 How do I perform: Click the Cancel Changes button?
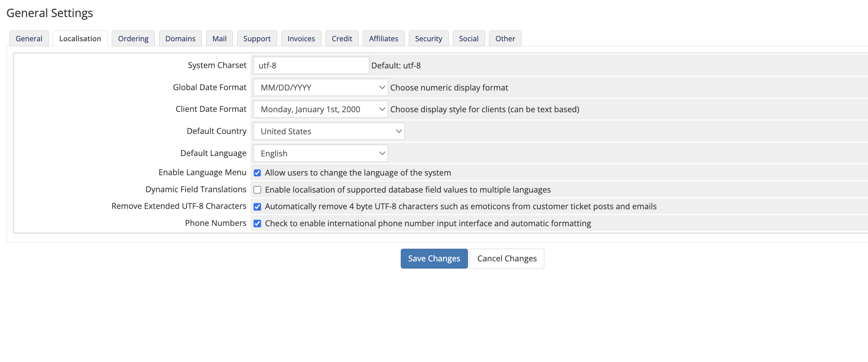tap(507, 258)
